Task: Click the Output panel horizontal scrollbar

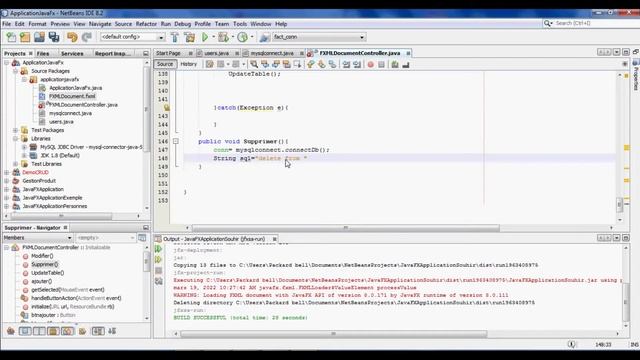Action: tap(333, 334)
